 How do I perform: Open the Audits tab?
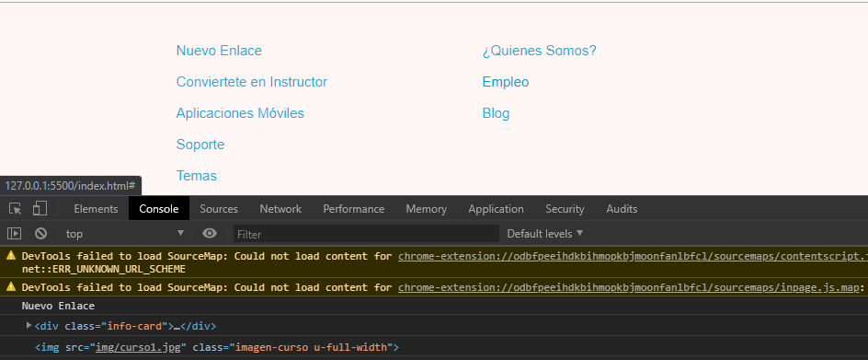pos(622,209)
